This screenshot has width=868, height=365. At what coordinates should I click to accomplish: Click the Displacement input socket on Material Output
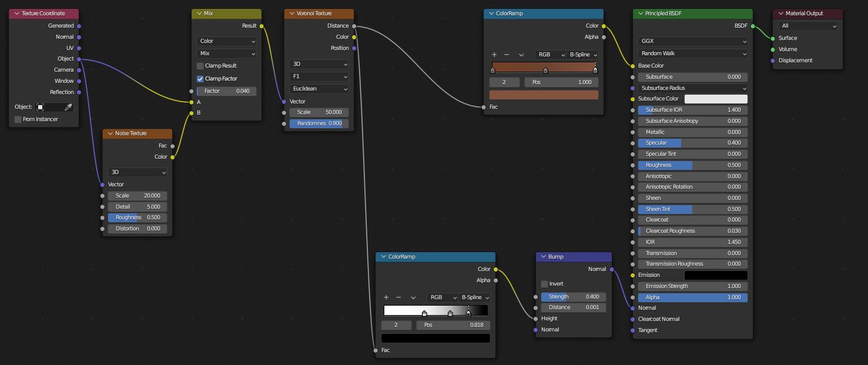773,61
